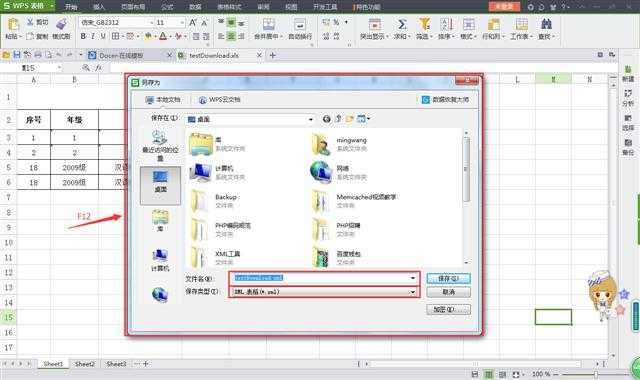Click the 加密 button in dialog
Image resolution: width=640 pixels, height=380 pixels.
point(449,309)
